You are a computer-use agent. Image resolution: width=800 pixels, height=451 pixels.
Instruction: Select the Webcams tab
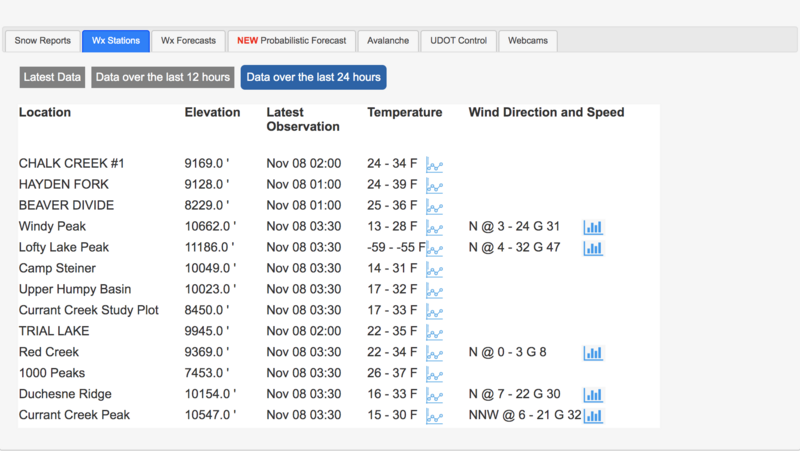click(528, 41)
